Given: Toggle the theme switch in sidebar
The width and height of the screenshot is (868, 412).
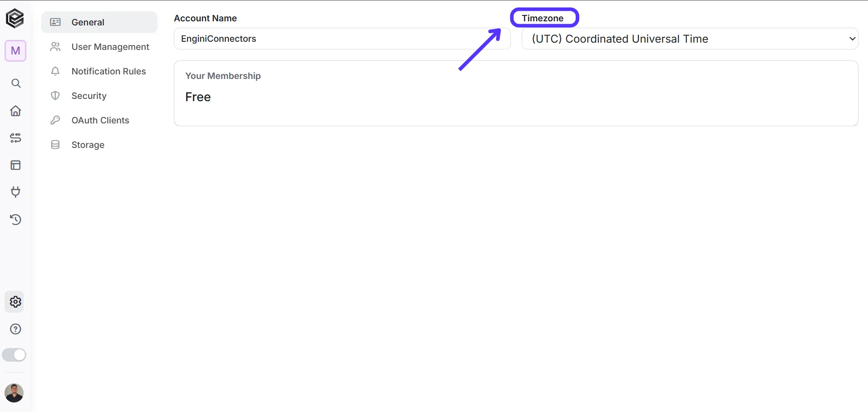Looking at the screenshot, I should point(14,355).
